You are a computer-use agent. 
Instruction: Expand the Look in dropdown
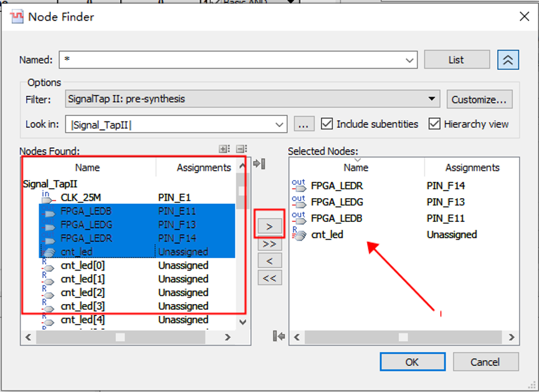[x=280, y=125]
